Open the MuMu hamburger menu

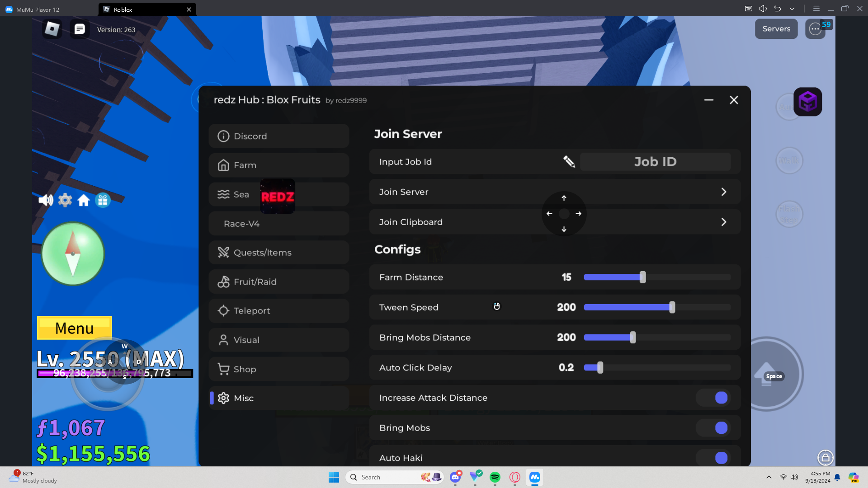(x=816, y=9)
